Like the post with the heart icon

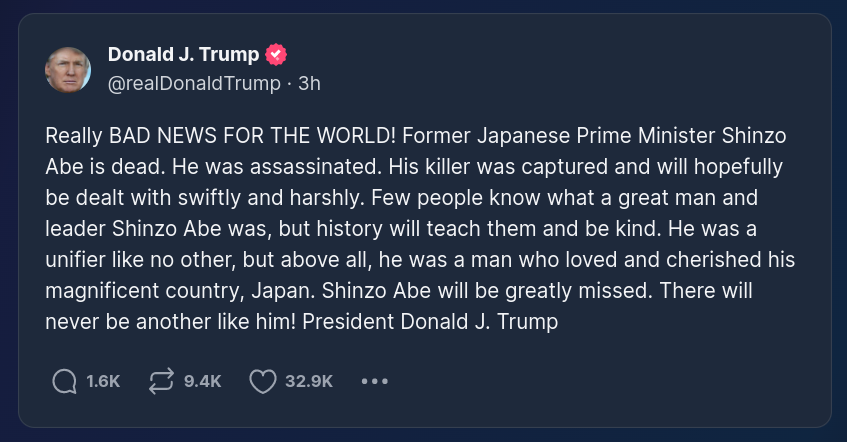[x=262, y=381]
